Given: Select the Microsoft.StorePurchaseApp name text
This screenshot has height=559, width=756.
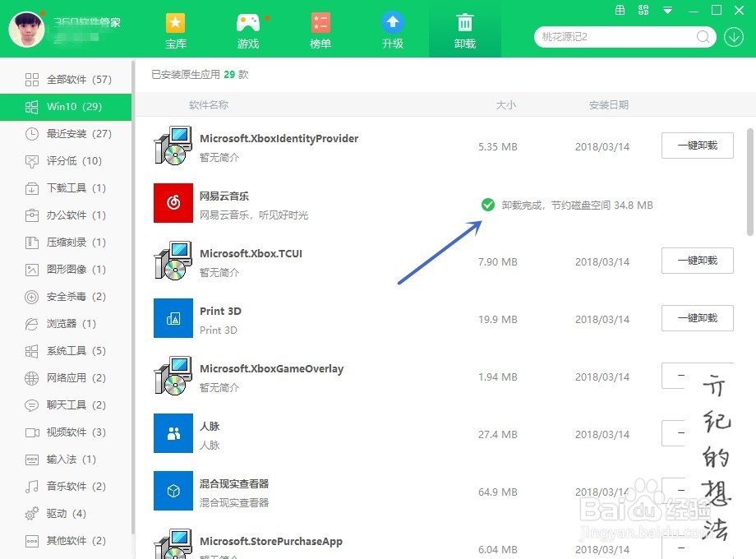Looking at the screenshot, I should click(x=271, y=541).
